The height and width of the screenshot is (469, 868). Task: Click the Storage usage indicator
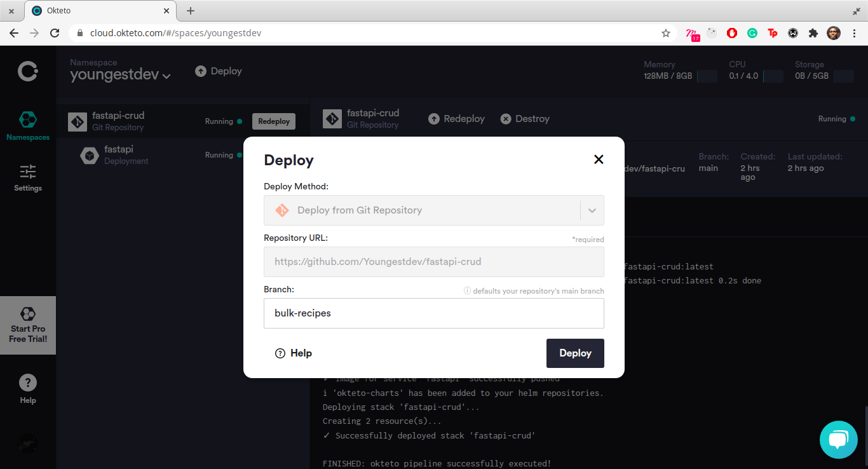(x=824, y=71)
